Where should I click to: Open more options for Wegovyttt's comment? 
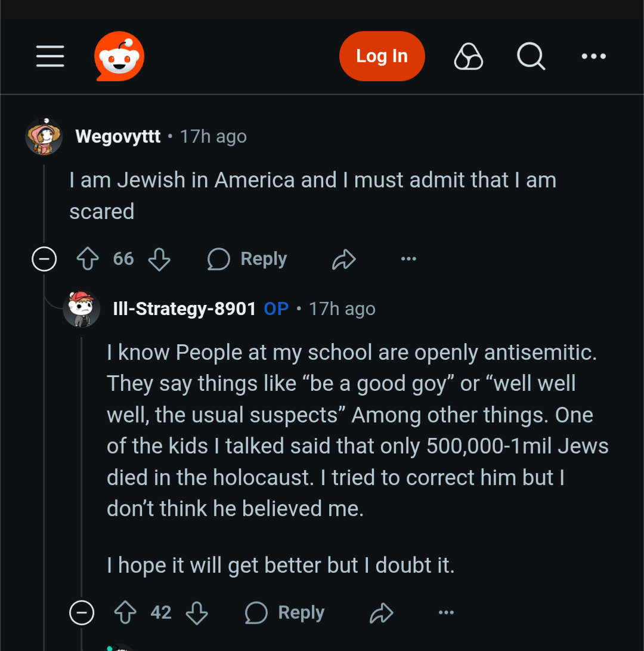pyautogui.click(x=408, y=259)
